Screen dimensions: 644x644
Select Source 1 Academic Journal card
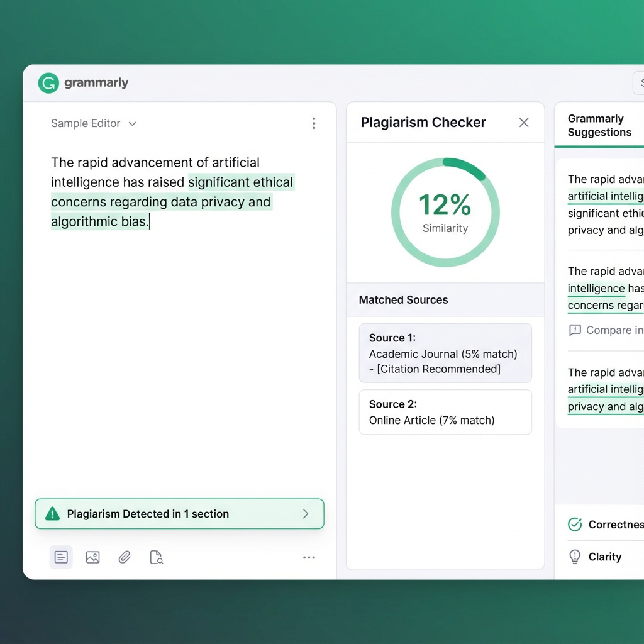pos(445,353)
